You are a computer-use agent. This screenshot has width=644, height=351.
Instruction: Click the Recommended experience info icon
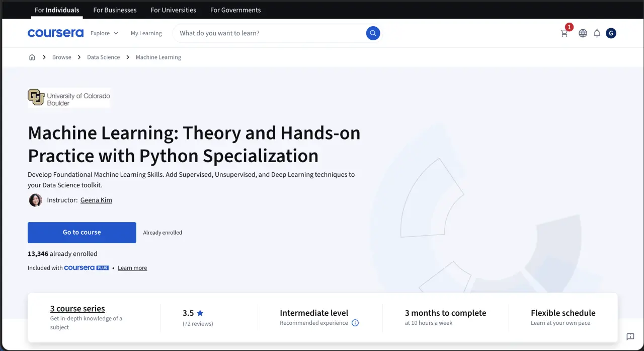click(x=355, y=323)
